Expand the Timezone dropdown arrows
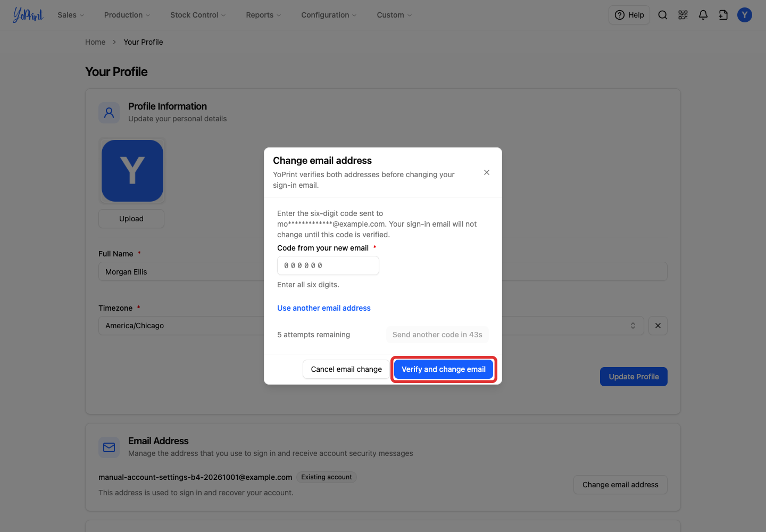 click(x=633, y=326)
